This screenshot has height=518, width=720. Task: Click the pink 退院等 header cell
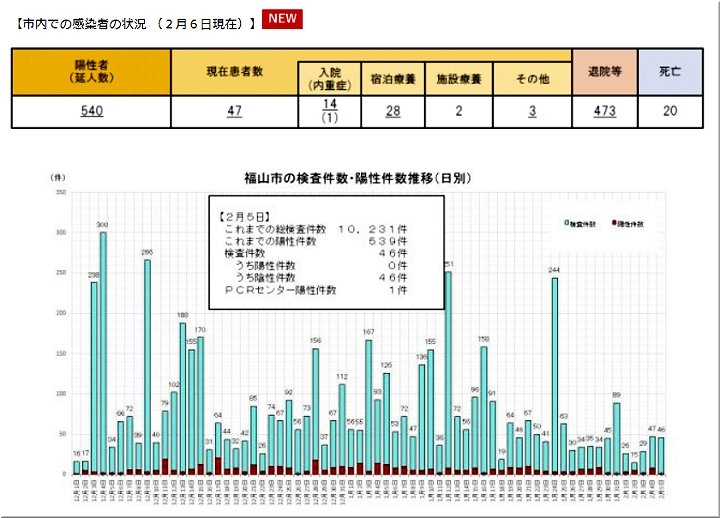604,71
